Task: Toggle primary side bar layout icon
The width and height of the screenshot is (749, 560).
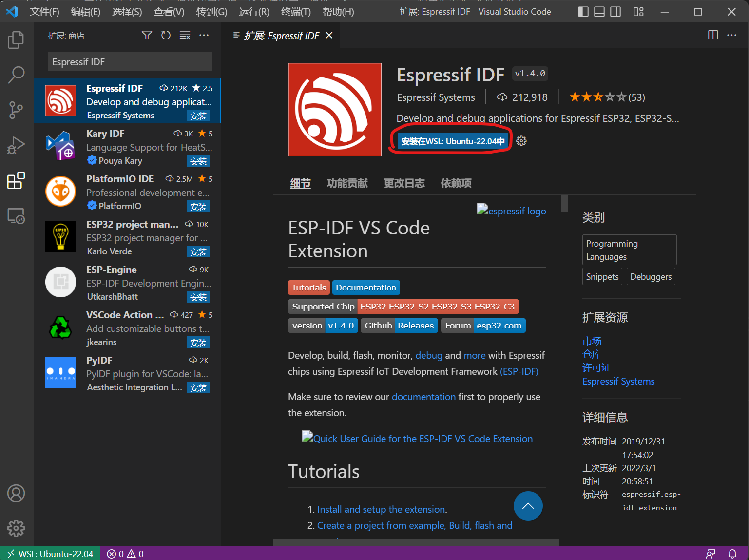Action: pyautogui.click(x=583, y=12)
